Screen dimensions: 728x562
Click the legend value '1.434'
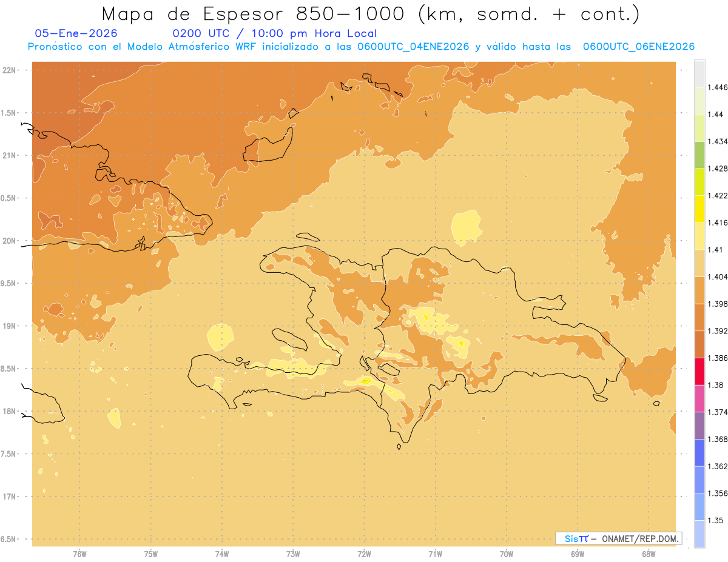coord(718,141)
